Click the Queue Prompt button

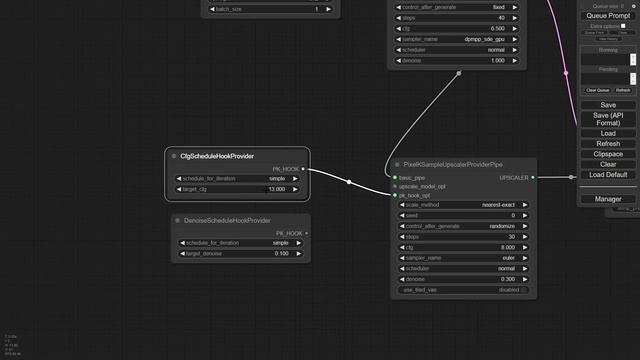point(608,16)
